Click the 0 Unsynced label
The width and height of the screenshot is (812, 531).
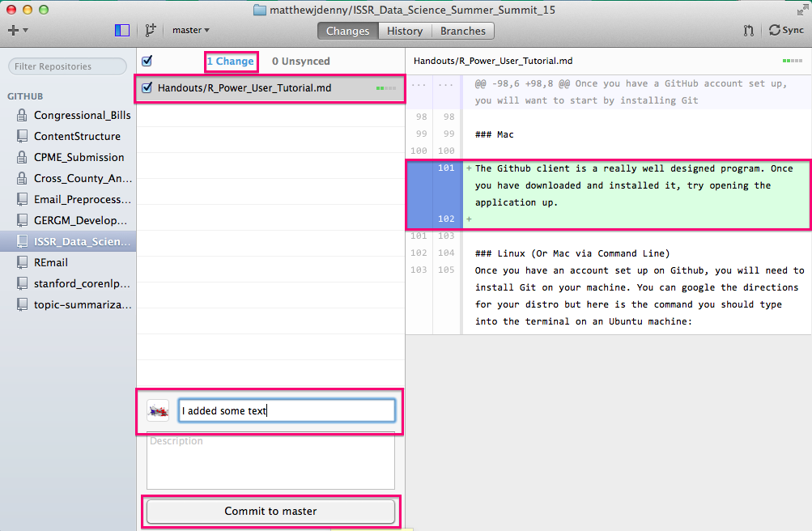(301, 61)
